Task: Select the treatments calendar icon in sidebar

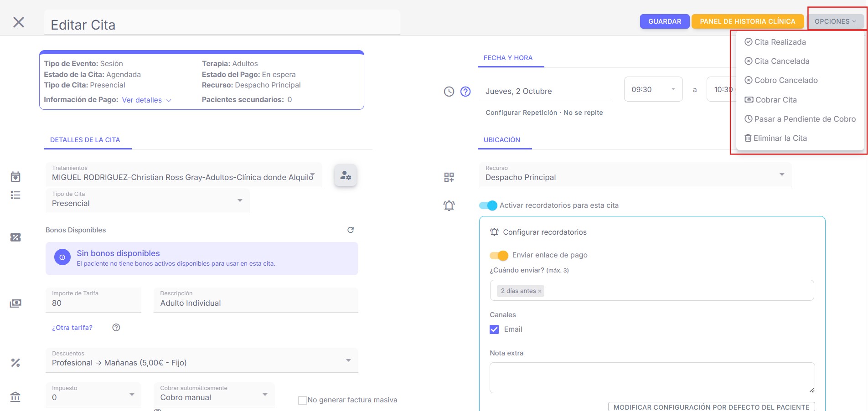Action: pos(15,176)
